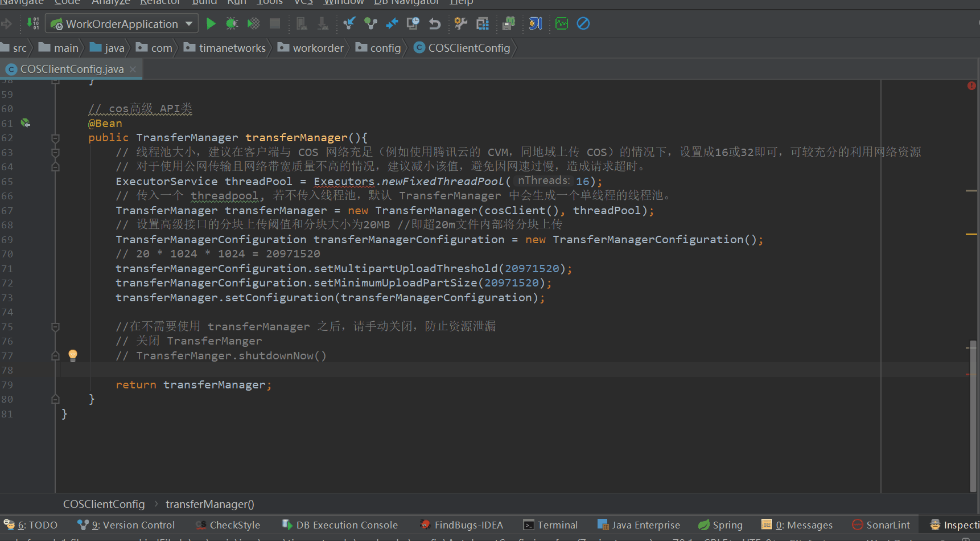
Task: Open the DB Execution Console tool window
Action: pyautogui.click(x=340, y=525)
